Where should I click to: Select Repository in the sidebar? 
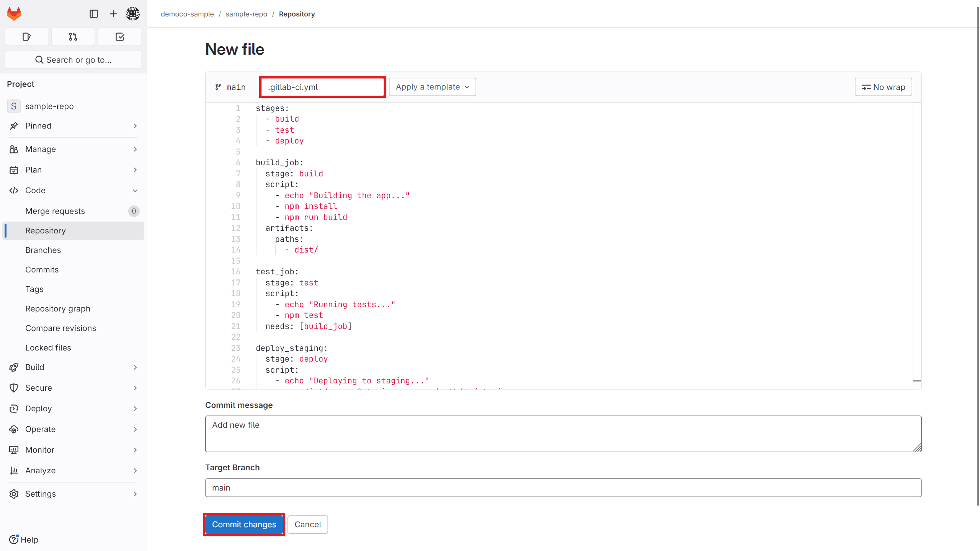click(x=73, y=230)
